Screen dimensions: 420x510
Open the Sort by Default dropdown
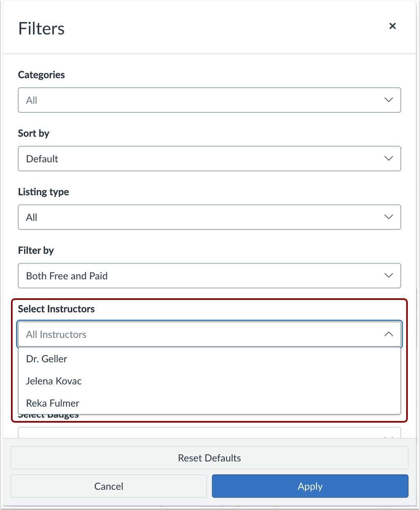209,158
